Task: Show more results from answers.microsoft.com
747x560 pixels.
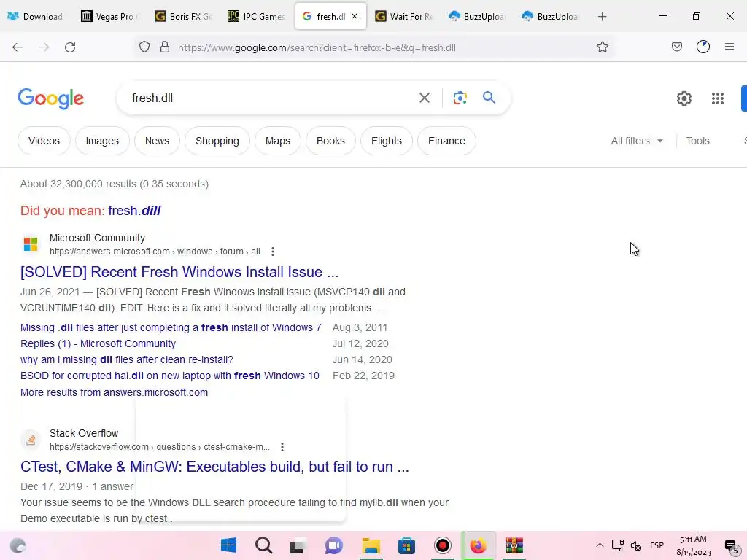Action: coord(114,392)
